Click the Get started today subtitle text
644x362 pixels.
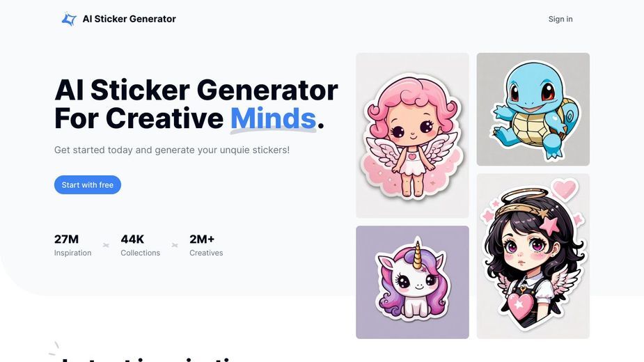pos(172,150)
